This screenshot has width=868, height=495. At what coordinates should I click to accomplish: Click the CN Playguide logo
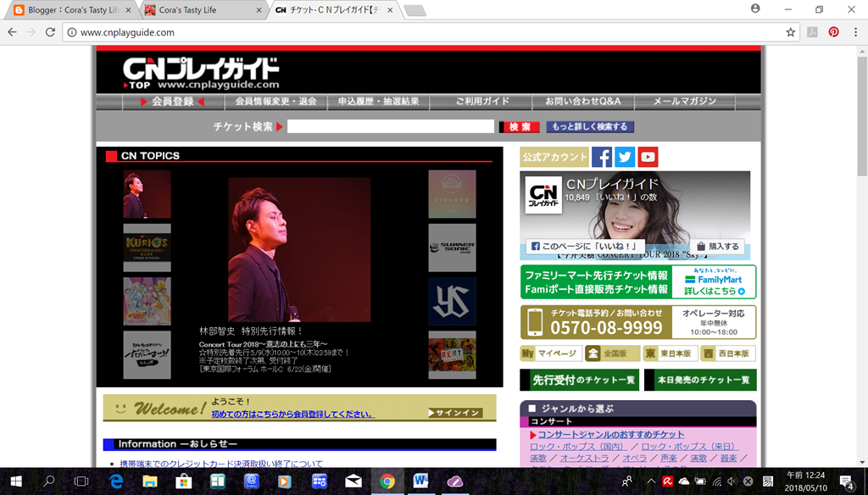(201, 73)
